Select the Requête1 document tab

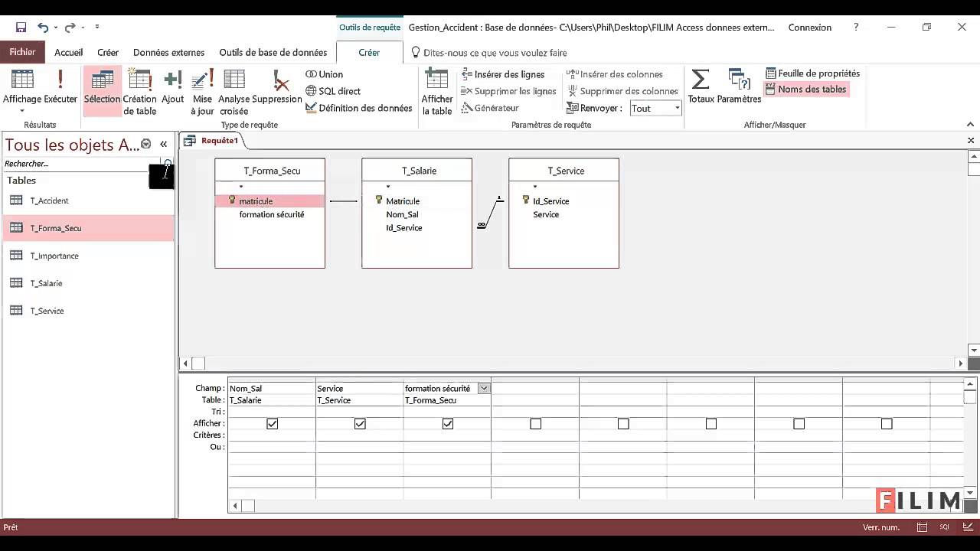coord(212,141)
